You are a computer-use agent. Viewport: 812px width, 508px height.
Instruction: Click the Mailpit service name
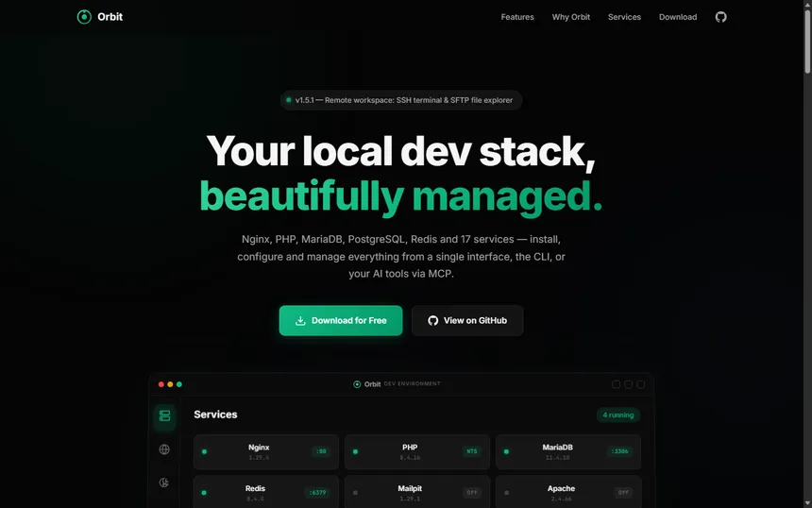410,488
